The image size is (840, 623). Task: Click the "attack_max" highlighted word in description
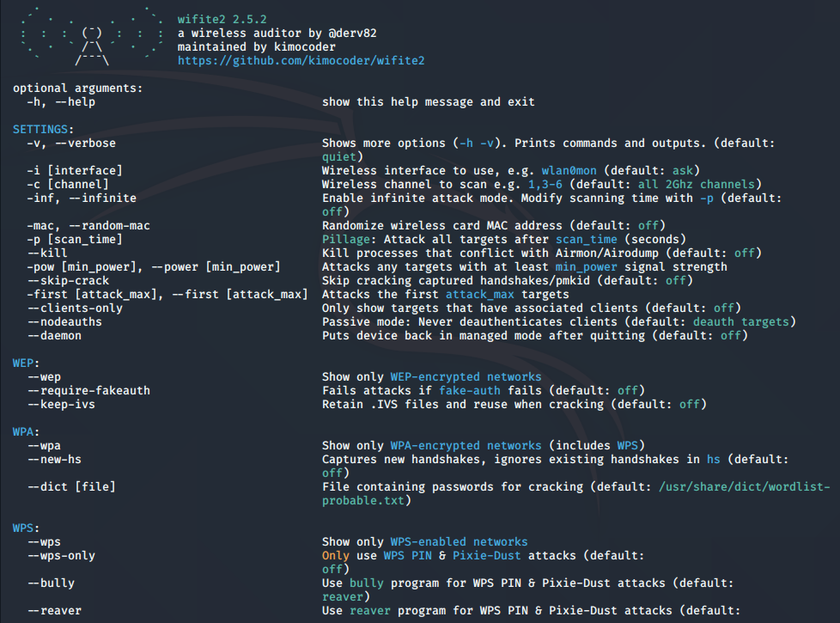coord(479,295)
